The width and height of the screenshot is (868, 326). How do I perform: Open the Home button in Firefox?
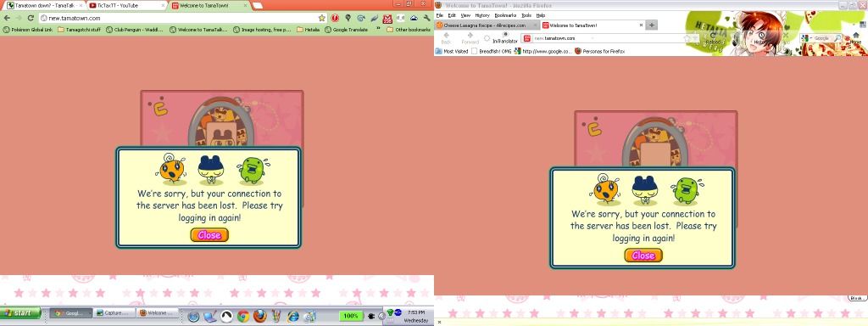point(855,37)
